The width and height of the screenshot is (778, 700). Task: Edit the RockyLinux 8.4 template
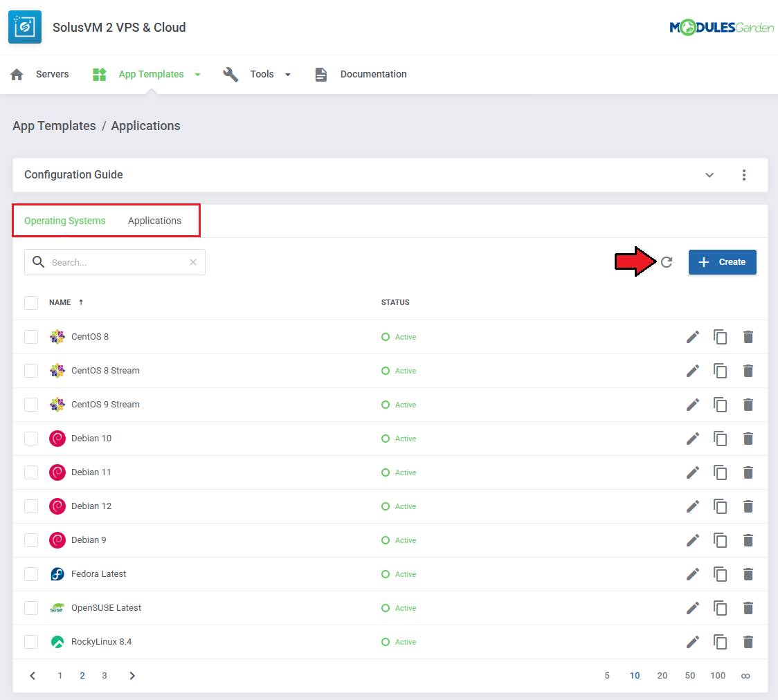pyautogui.click(x=693, y=642)
